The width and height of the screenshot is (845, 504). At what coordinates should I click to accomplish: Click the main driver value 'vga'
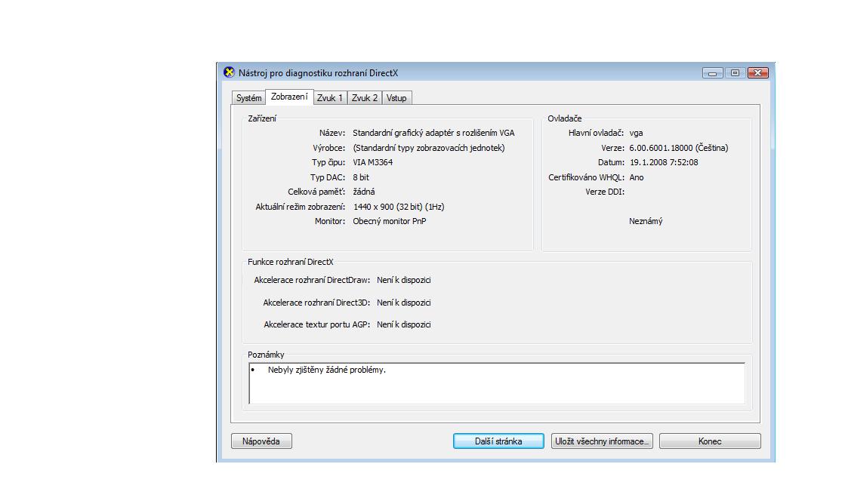point(636,133)
